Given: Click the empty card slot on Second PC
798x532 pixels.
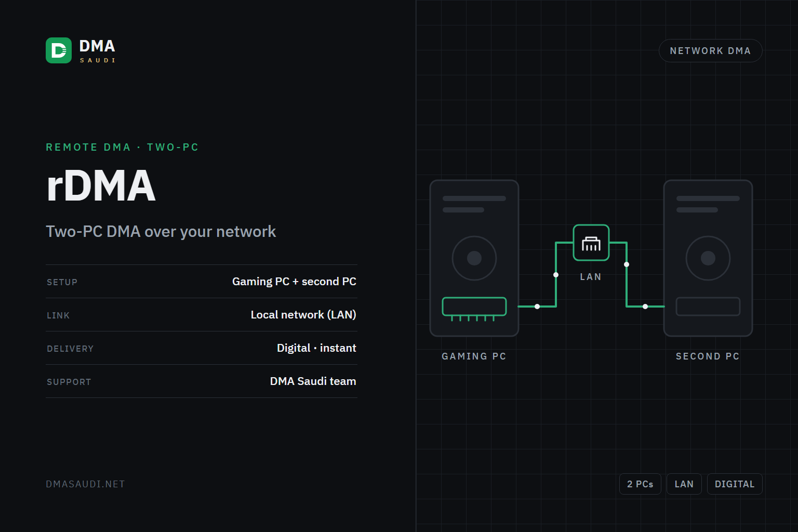Looking at the screenshot, I should coord(708,307).
